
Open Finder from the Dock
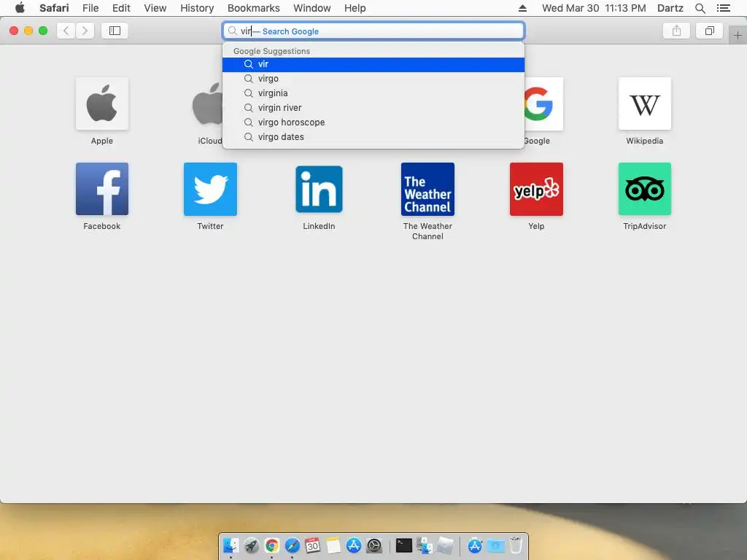231,545
